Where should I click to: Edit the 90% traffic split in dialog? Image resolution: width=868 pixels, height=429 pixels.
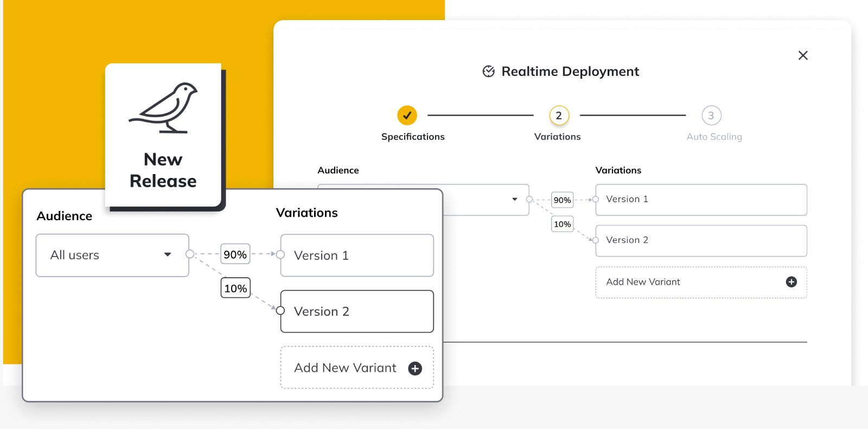563,200
